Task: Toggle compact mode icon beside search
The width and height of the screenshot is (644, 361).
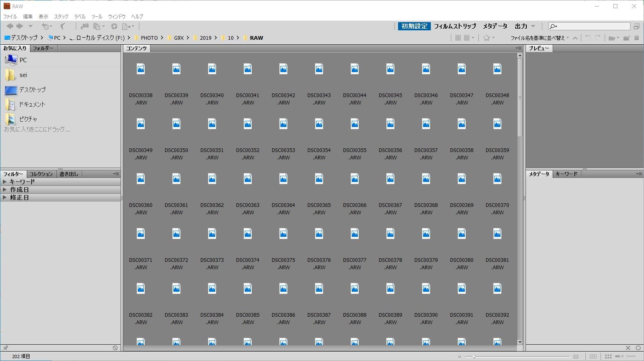Action: point(636,26)
